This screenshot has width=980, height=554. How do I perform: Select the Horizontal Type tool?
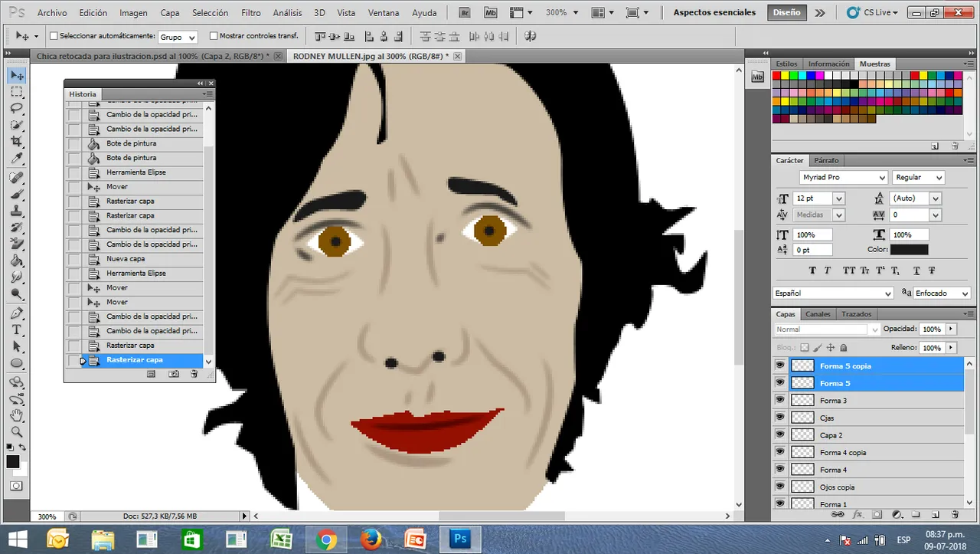16,330
